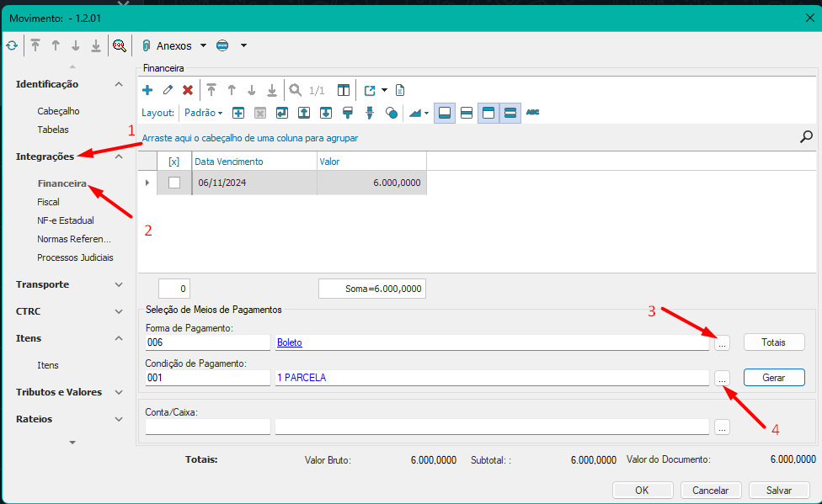Toggle the [x] select-all column header
The height and width of the screenshot is (504, 822).
click(174, 162)
